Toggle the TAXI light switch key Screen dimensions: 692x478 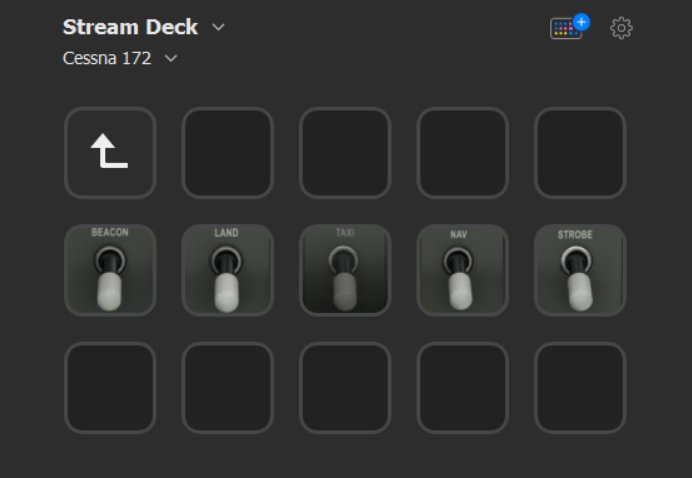pos(345,270)
